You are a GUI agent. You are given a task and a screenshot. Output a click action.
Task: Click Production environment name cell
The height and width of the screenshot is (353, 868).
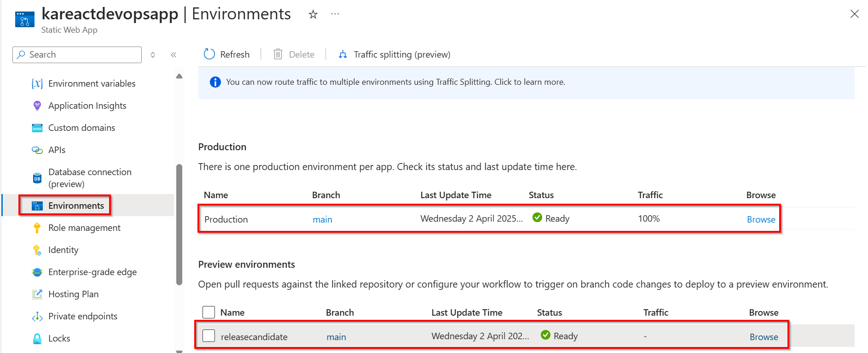tap(226, 219)
